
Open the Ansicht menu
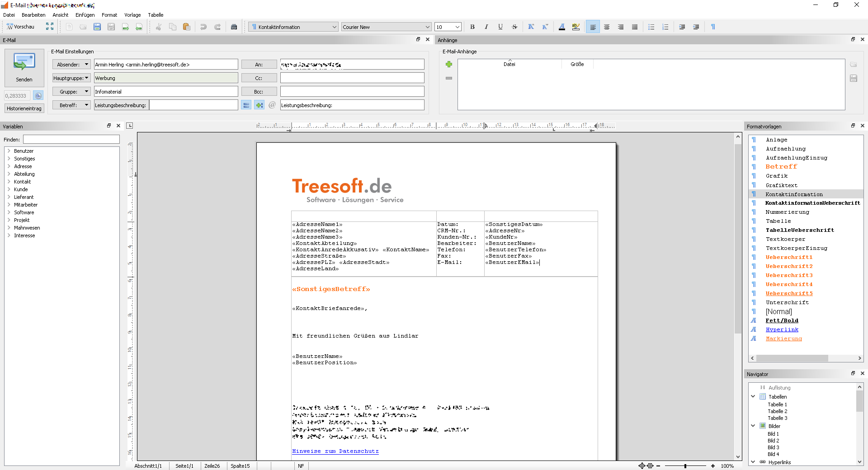click(60, 15)
